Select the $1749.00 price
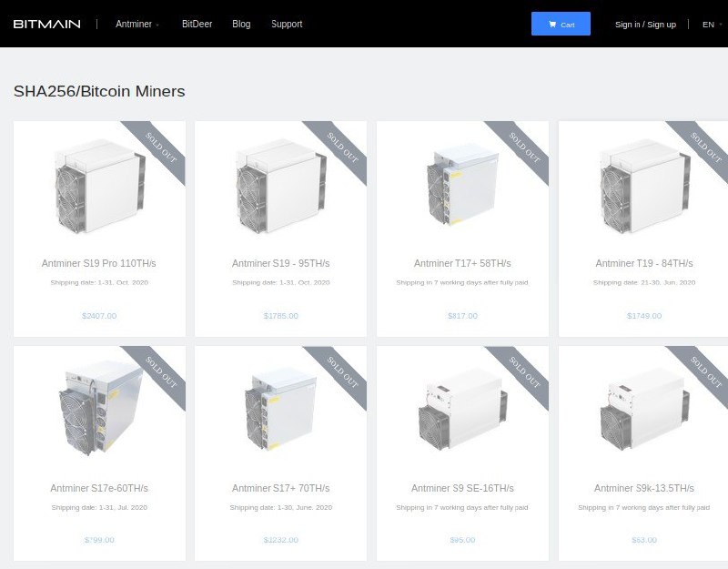 tap(644, 316)
